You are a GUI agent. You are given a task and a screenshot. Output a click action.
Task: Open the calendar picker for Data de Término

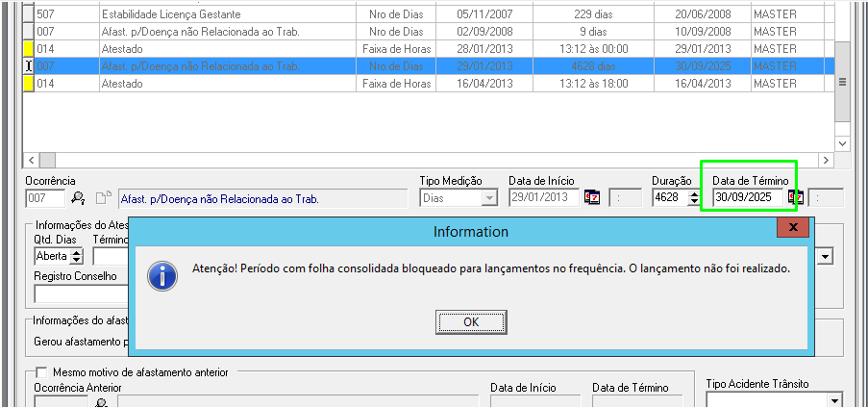(796, 197)
